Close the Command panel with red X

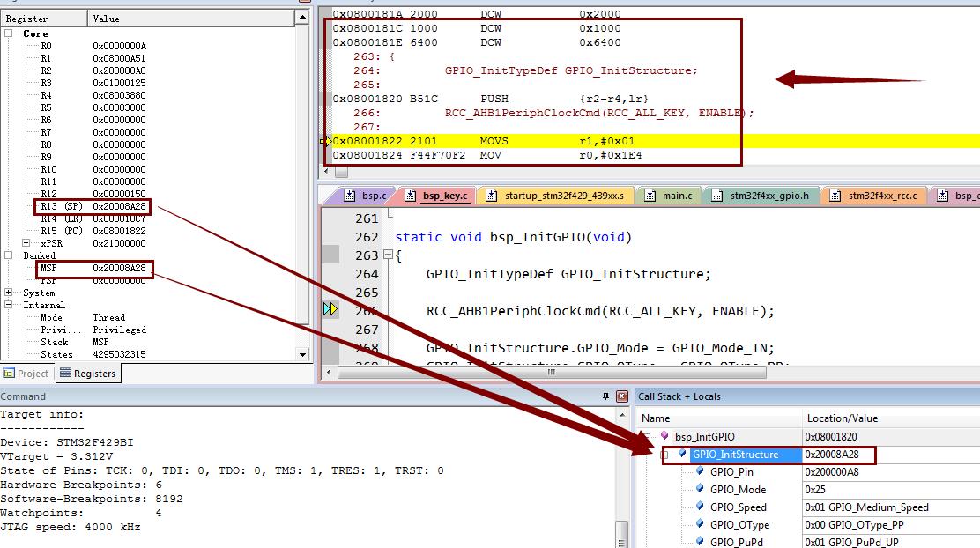(x=621, y=396)
